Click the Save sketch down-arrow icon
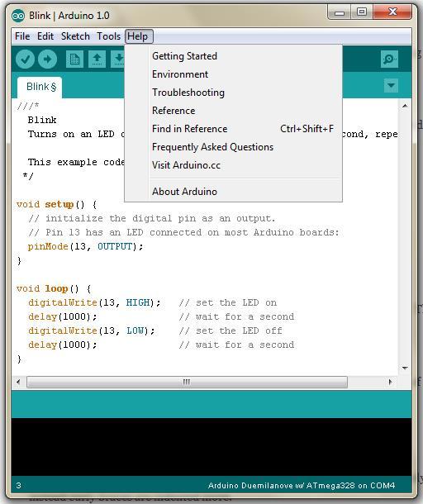 tap(118, 59)
